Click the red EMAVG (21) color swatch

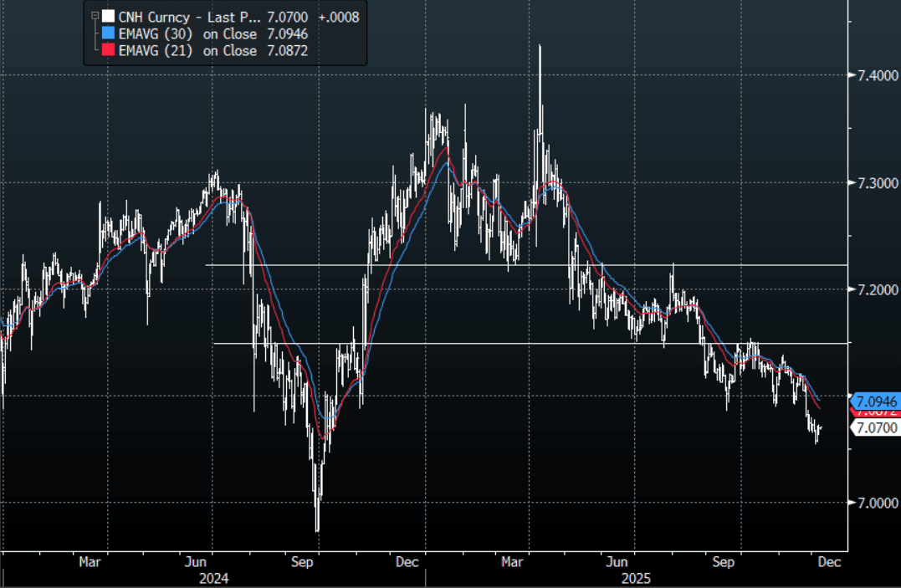tap(108, 51)
